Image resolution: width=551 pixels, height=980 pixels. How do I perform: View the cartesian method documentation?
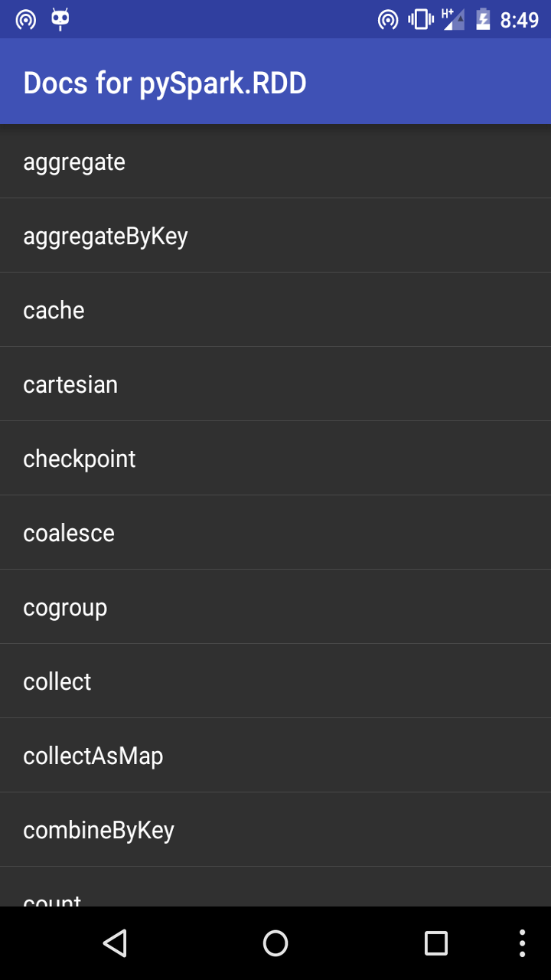[70, 384]
